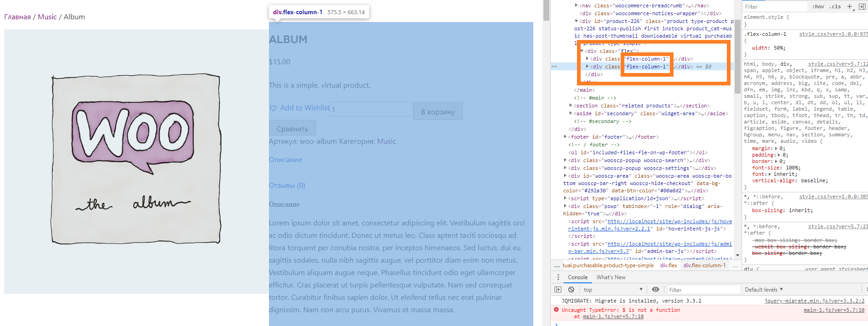This screenshot has height=326, width=868.
Task: Expand the font: inherit property triangle
Action: point(770,174)
